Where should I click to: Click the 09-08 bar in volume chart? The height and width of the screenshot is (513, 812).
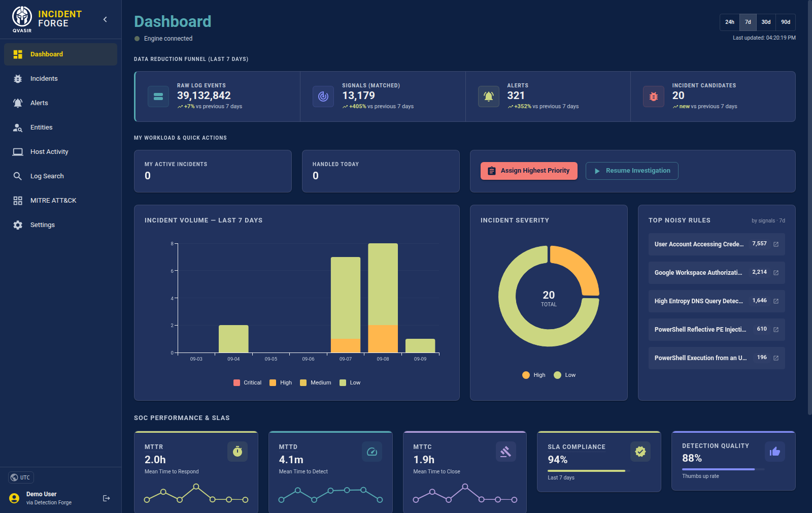[x=383, y=298]
